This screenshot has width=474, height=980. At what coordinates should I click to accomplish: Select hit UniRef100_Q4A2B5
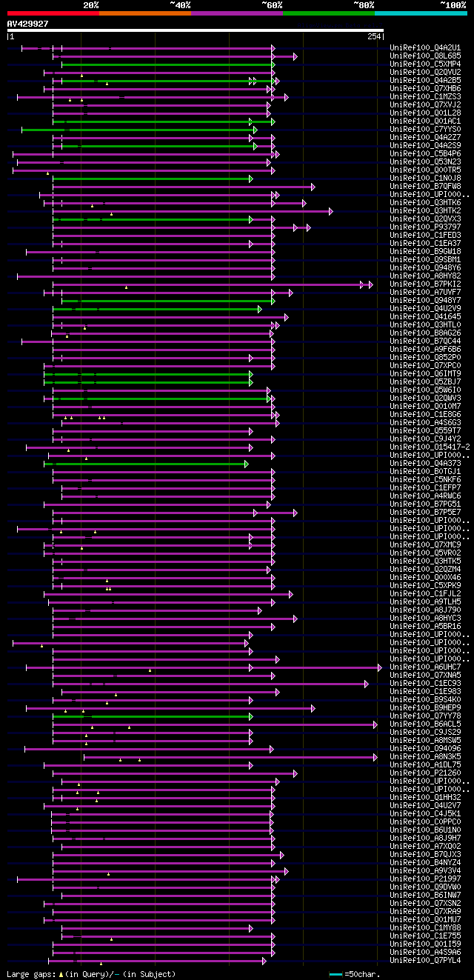pos(426,80)
